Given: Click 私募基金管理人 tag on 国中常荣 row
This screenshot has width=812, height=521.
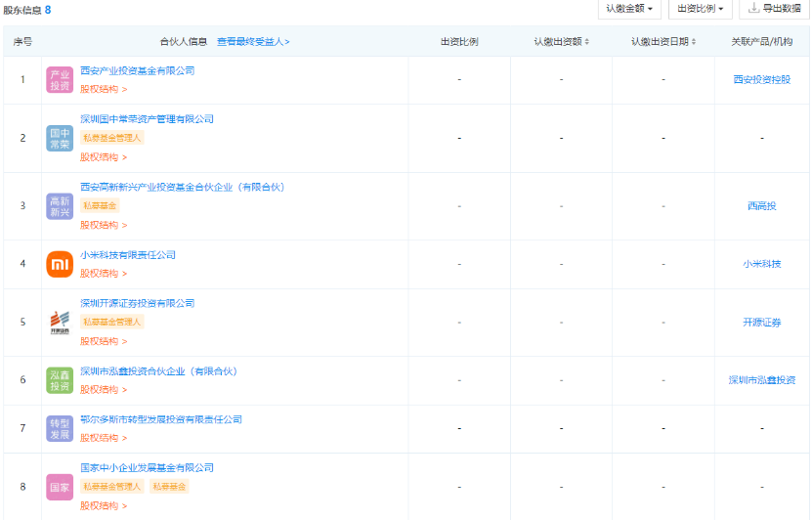Looking at the screenshot, I should pos(111,138).
